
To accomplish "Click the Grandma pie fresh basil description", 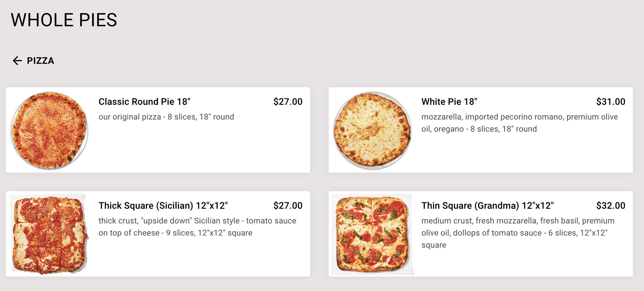I will coord(518,233).
